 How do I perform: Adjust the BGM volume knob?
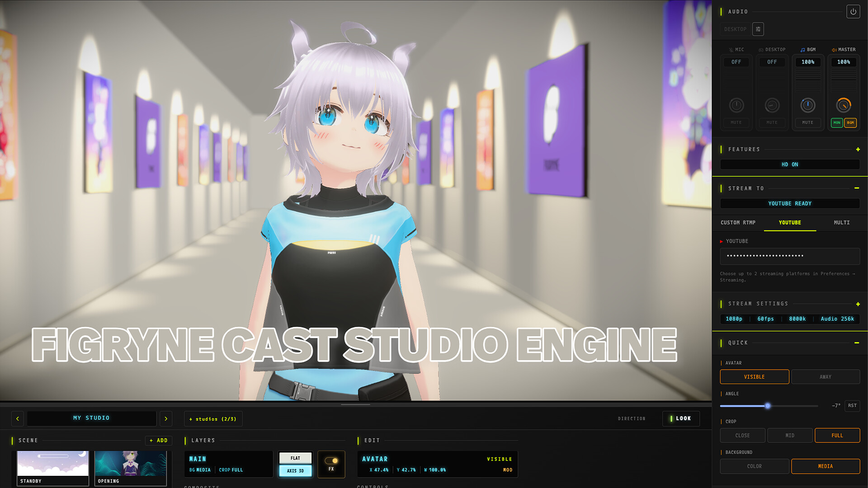tap(808, 105)
